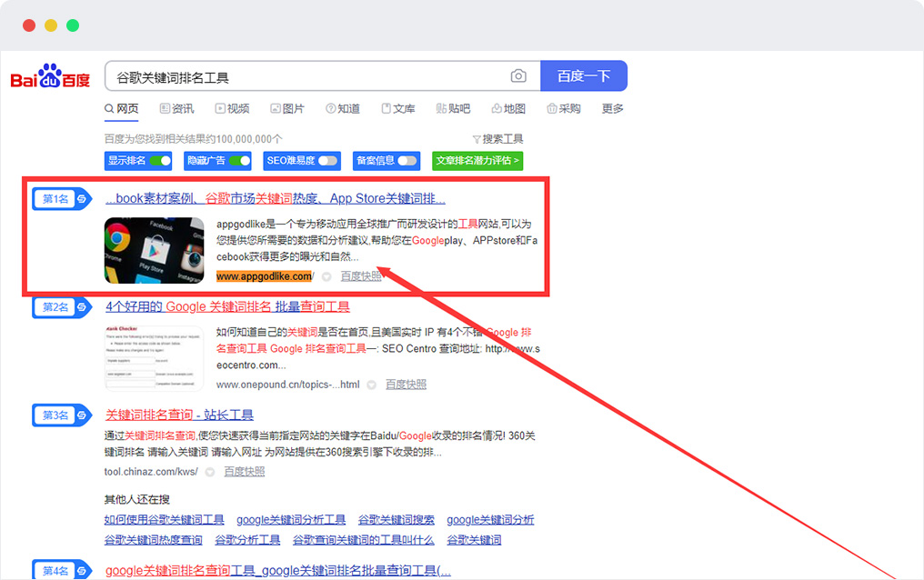This screenshot has height=580, width=924.
Task: Expand the arrow beside www.appgodlike.com
Action: pos(326,276)
